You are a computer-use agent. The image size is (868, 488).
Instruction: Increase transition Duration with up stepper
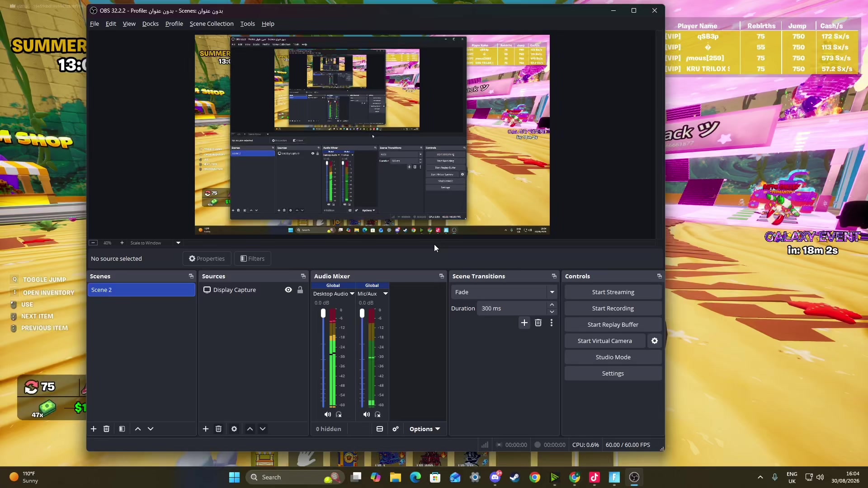click(552, 305)
